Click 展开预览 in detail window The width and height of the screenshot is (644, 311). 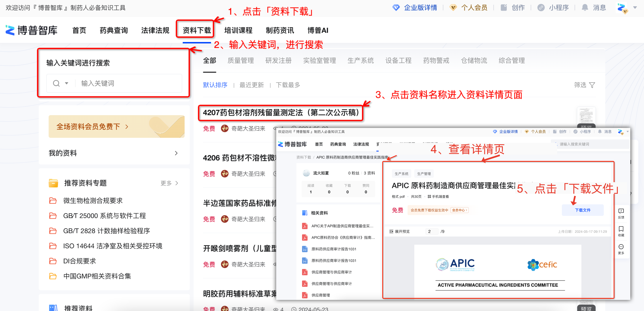(x=400, y=232)
